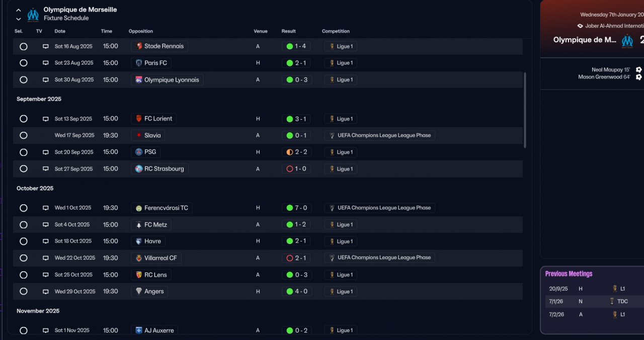Sort fixtures by the Date column header
Screen dimensions: 644x340
pyautogui.click(x=60, y=31)
